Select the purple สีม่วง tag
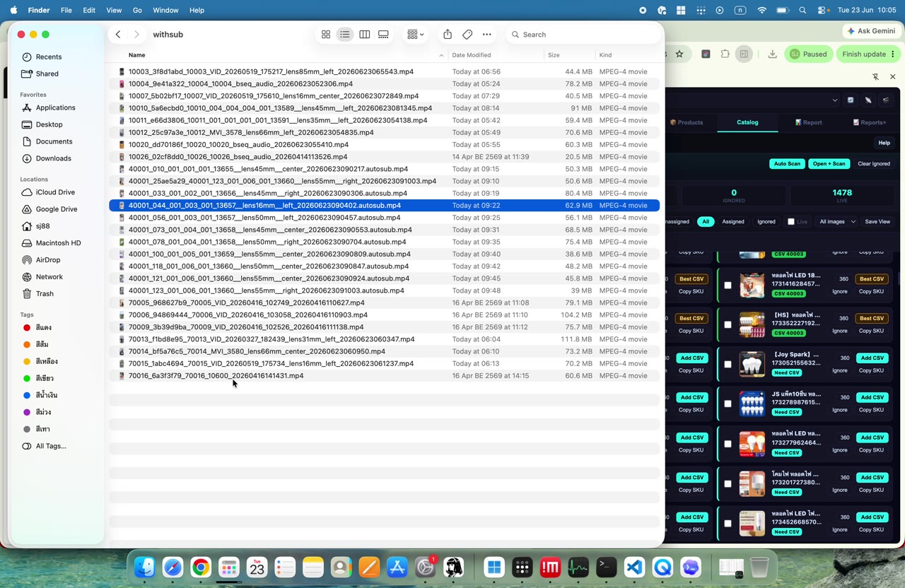 point(43,412)
